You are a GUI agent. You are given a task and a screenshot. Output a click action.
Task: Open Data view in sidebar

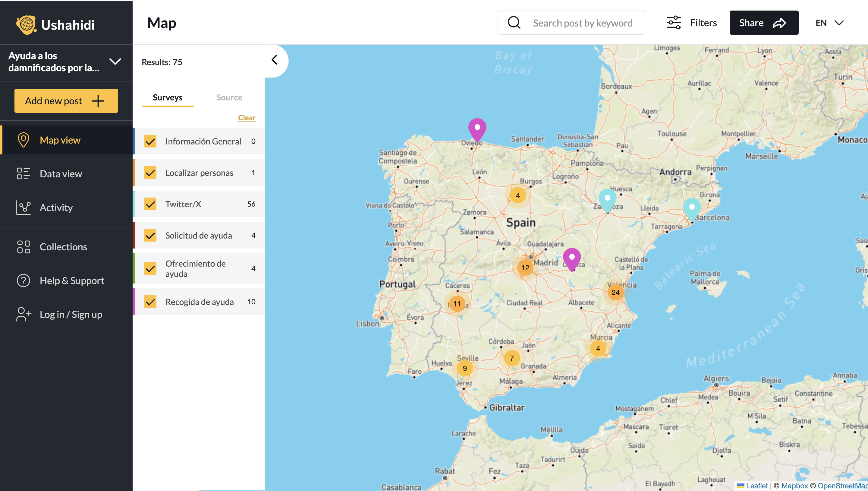[x=66, y=174]
